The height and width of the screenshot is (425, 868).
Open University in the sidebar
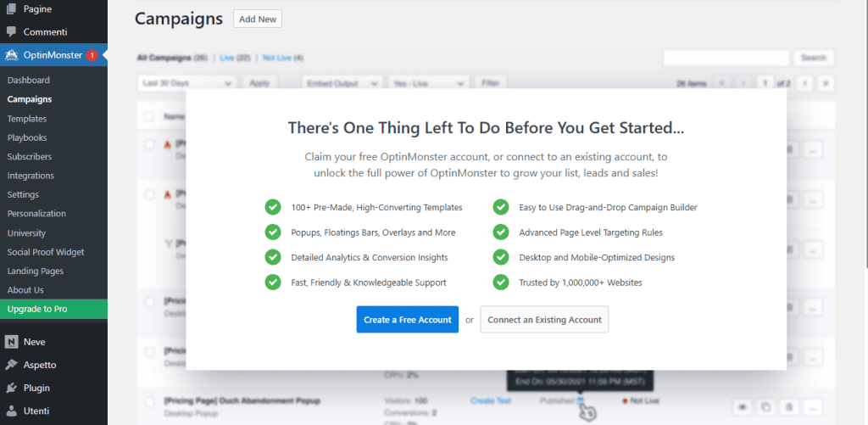tap(26, 233)
